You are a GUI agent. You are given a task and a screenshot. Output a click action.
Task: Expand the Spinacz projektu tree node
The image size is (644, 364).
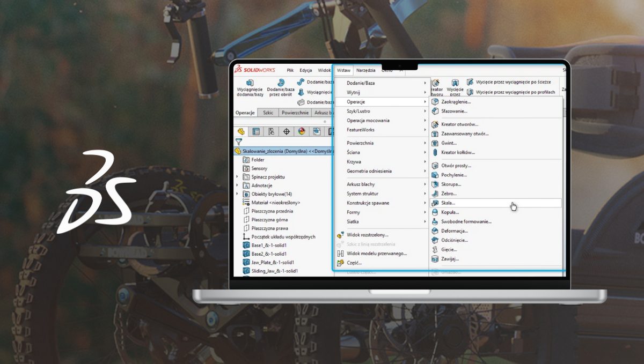(x=238, y=177)
